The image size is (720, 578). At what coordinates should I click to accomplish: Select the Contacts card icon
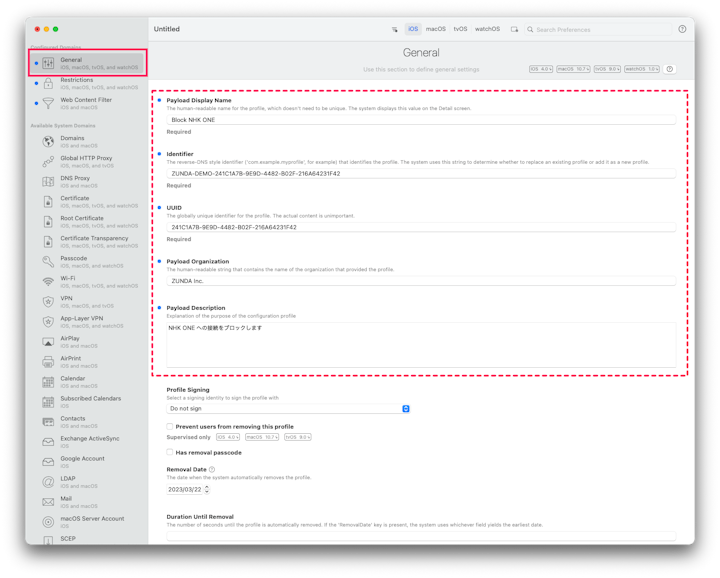[48, 422]
